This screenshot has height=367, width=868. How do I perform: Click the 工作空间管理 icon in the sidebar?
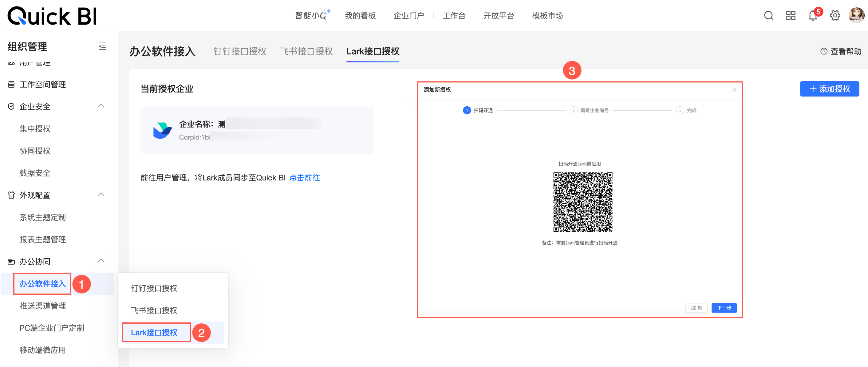(11, 85)
